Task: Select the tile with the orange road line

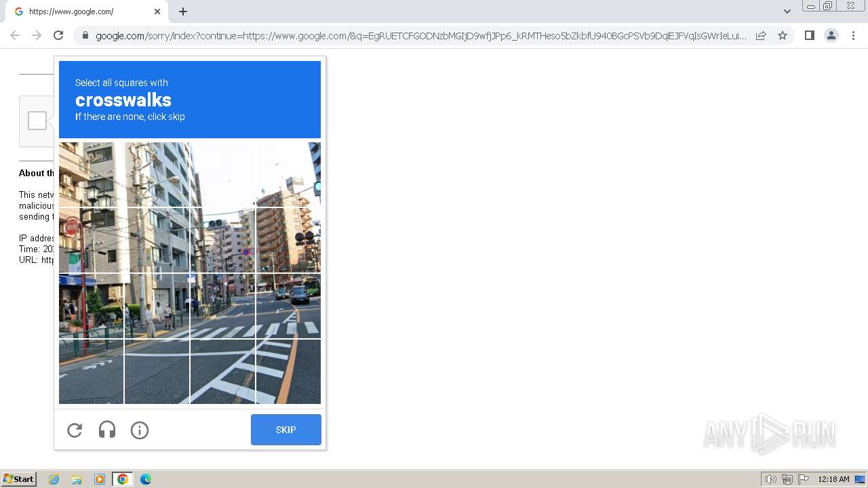Action: (x=288, y=371)
